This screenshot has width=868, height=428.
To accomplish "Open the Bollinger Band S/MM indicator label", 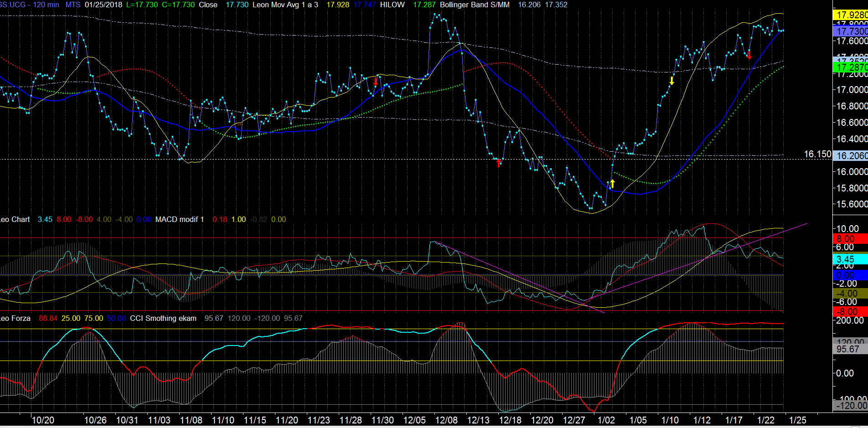I will [475, 5].
